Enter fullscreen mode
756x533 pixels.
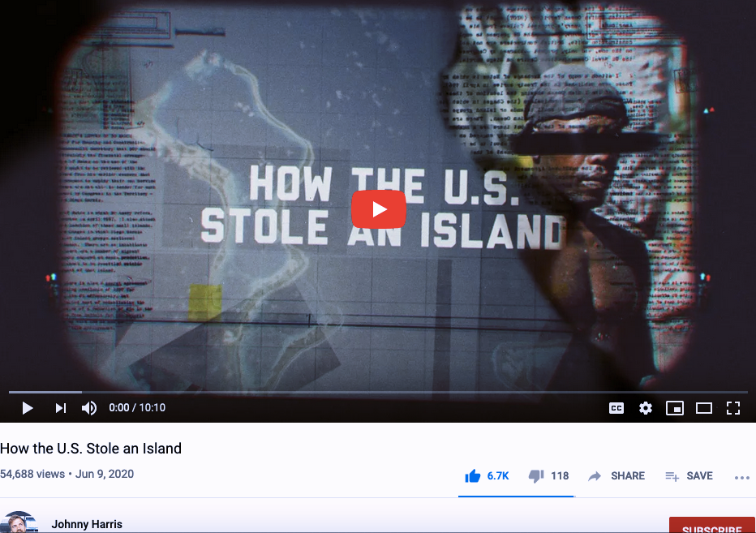(x=733, y=408)
